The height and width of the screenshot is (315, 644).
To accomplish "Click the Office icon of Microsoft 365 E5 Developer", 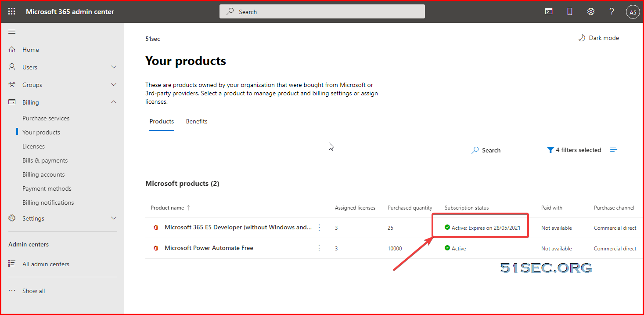I will point(155,228).
